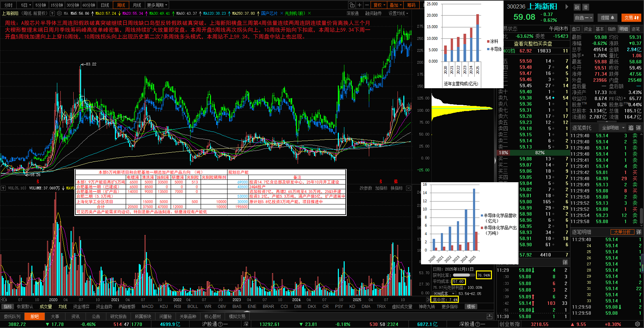The width and height of the screenshot is (644, 328).
Task: Select the KDJ indicator
Action: click(x=164, y=307)
